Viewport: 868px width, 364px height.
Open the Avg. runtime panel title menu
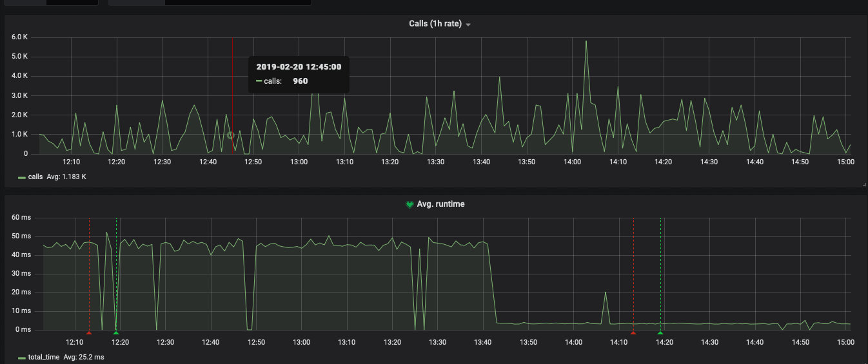(x=440, y=204)
